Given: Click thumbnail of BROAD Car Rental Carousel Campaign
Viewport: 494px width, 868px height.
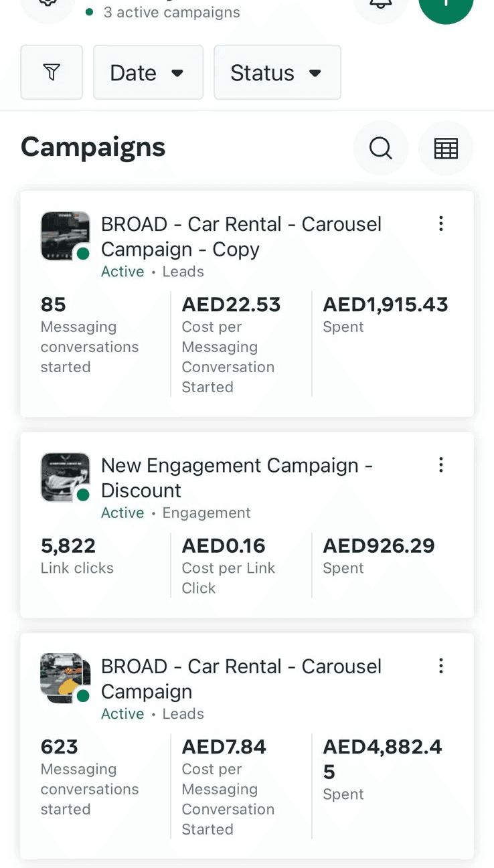Looking at the screenshot, I should 65,677.
